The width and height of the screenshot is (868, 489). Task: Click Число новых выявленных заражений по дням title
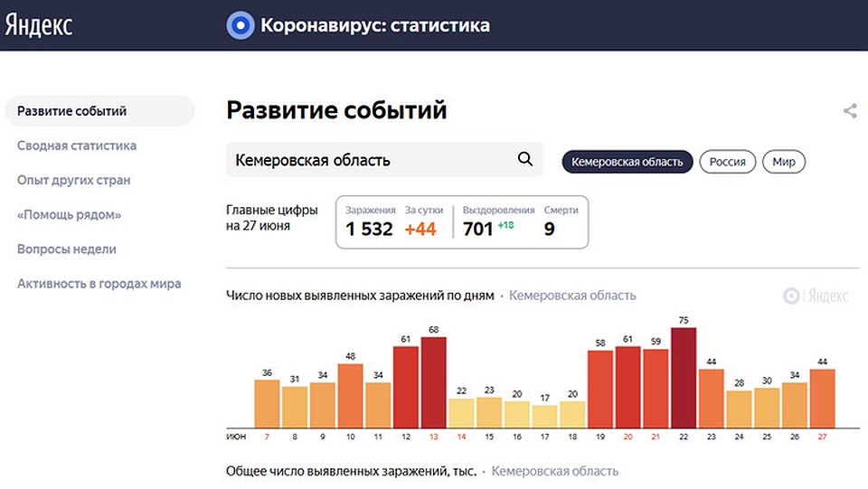coord(360,296)
